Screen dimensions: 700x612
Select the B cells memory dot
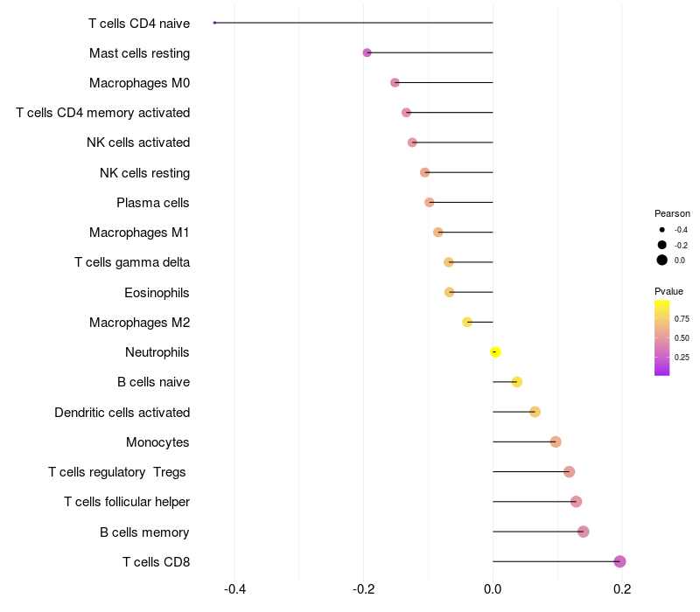coord(584,532)
